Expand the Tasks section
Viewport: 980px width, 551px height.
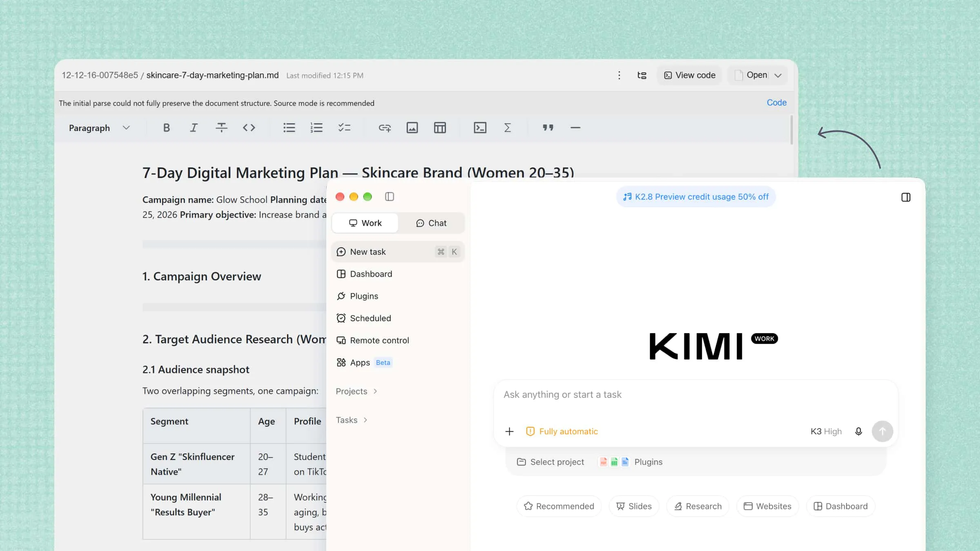click(352, 420)
